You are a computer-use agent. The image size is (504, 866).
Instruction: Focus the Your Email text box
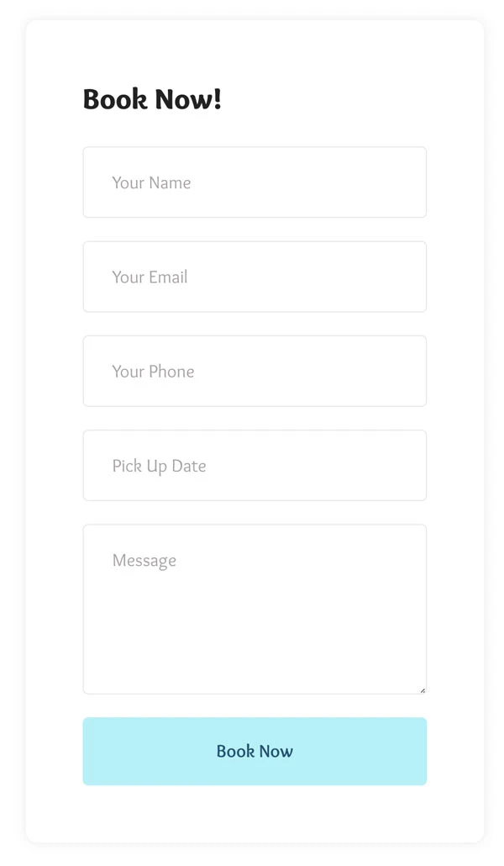pyautogui.click(x=254, y=277)
